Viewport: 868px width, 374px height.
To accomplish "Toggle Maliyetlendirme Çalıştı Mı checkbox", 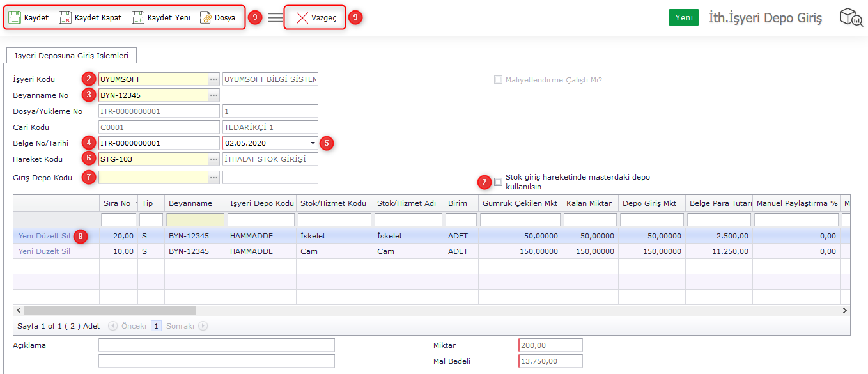I will [x=498, y=80].
